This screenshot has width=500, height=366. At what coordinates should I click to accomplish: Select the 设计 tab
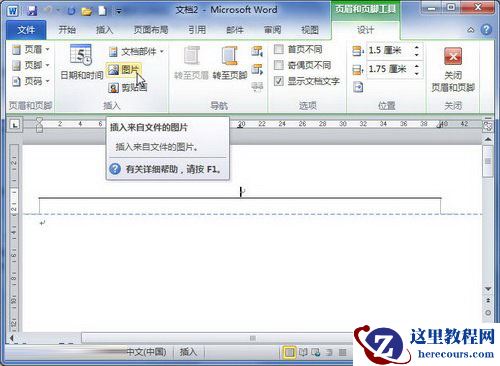[x=365, y=30]
